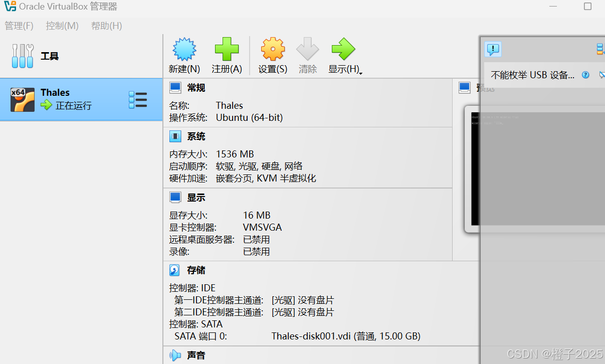Open the 管理(F) menu
This screenshot has width=605, height=364.
(x=19, y=26)
